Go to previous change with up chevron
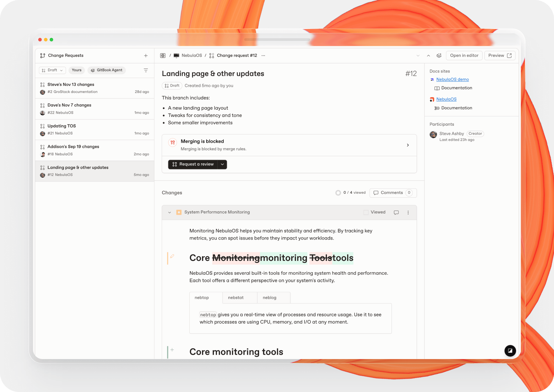554x392 pixels. click(x=428, y=56)
